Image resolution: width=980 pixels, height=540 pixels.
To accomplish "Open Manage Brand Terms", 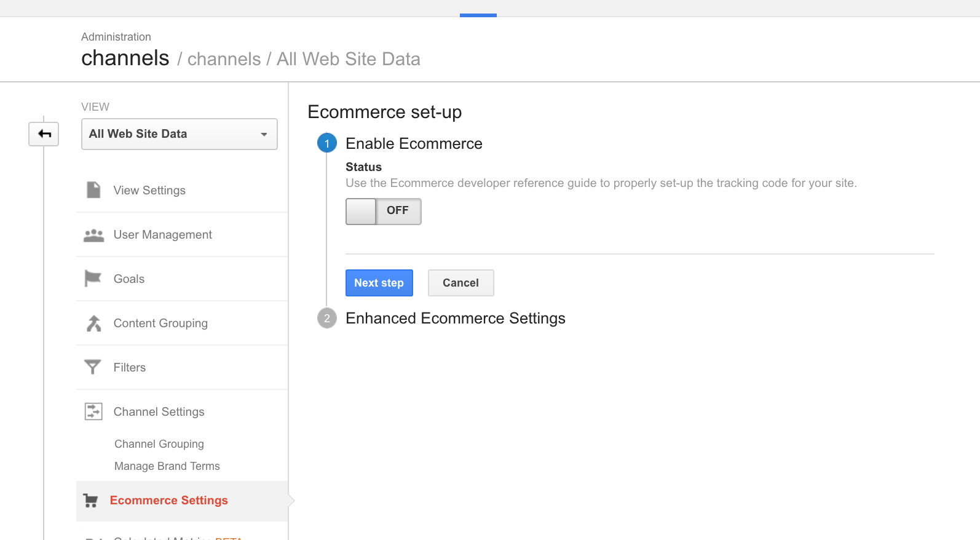I will click(x=167, y=466).
